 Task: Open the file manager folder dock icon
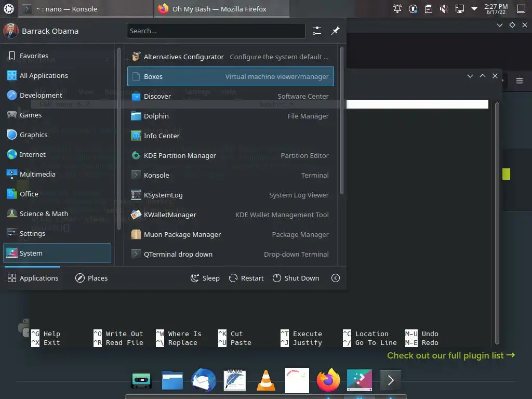tap(172, 380)
